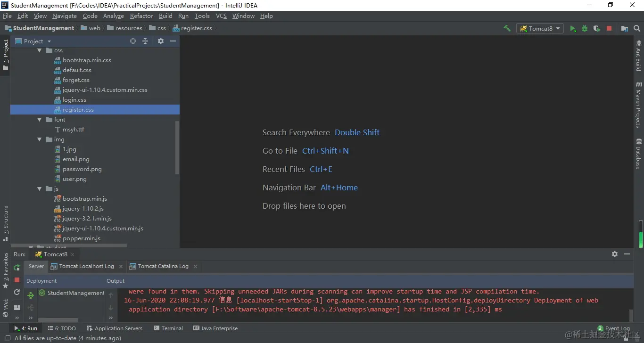
Task: Open Project Structure from the toolbar folder icon
Action: (625, 28)
